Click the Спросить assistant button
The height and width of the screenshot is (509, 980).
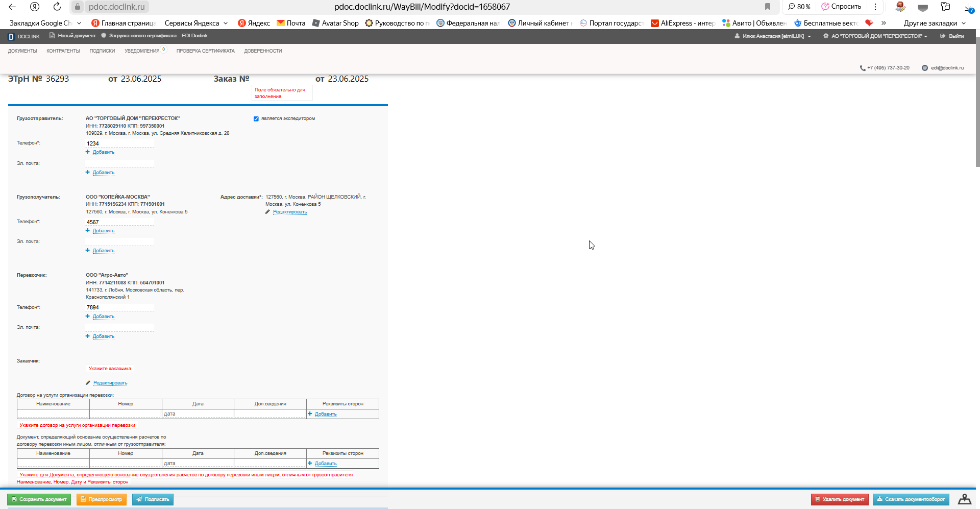841,7
